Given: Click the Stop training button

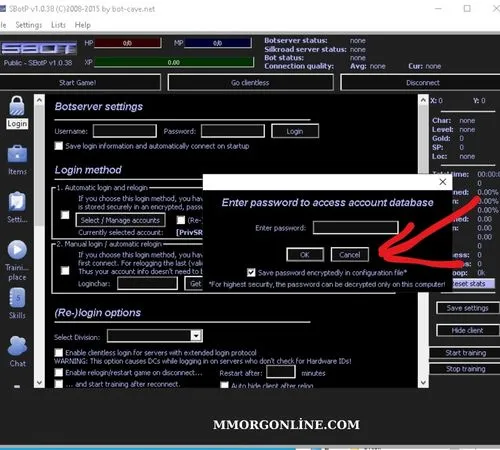Looking at the screenshot, I should coord(465,369).
